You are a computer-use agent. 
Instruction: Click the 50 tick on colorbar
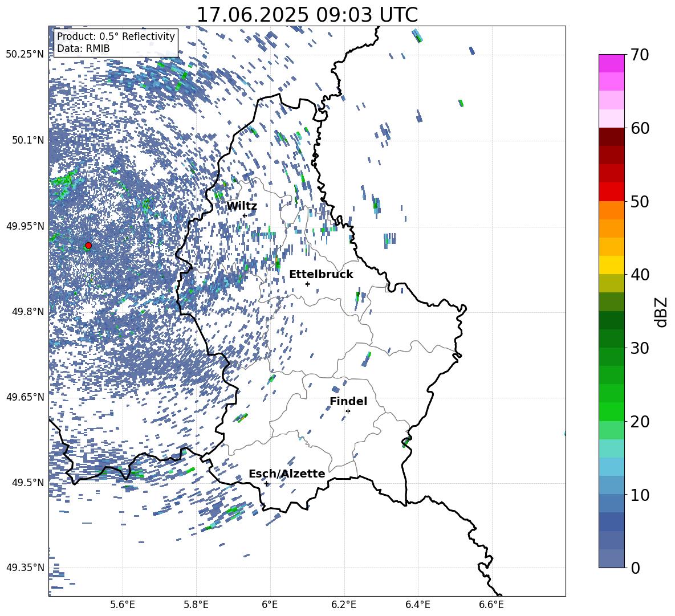coord(640,201)
